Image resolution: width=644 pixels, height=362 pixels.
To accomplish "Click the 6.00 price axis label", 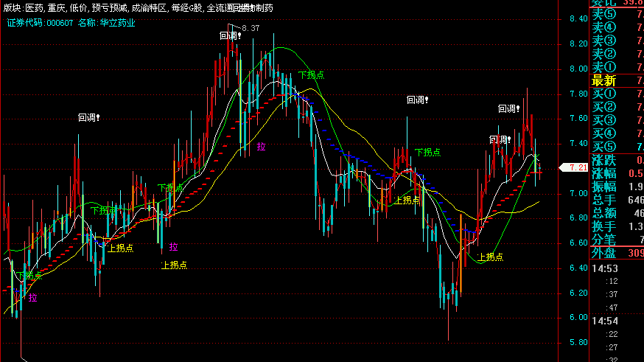I will point(578,317).
